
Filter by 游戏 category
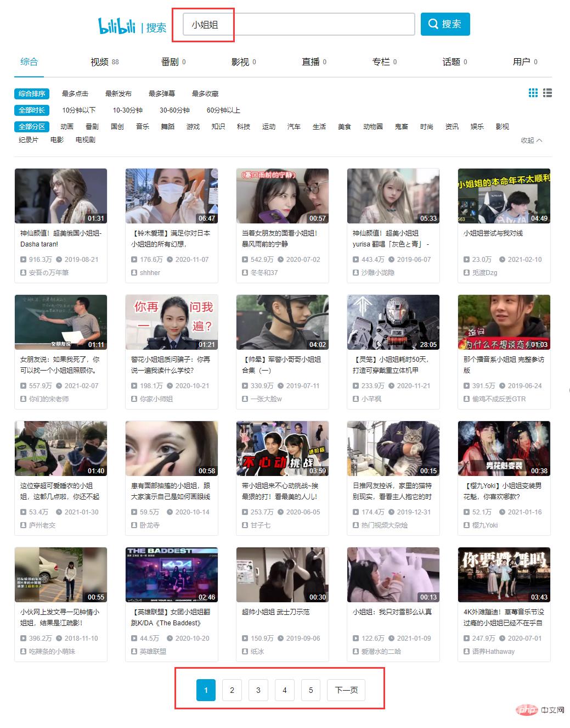click(193, 127)
